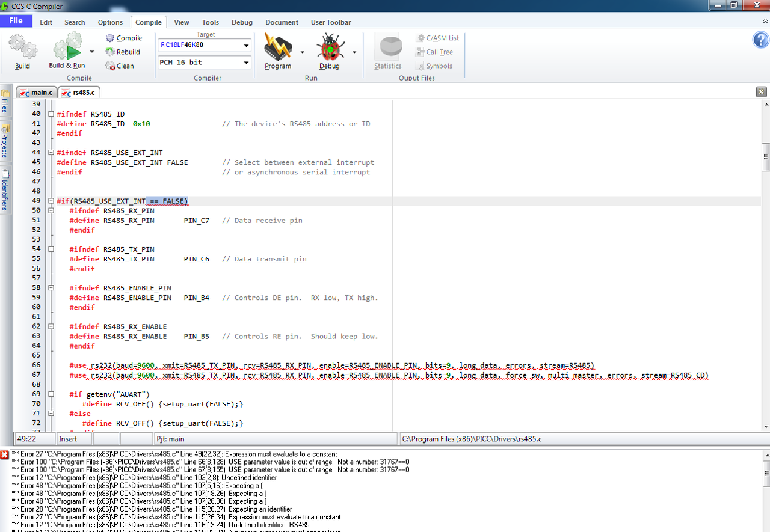This screenshot has height=532, width=770.
Task: Open the C/ASM List file
Action: [437, 38]
